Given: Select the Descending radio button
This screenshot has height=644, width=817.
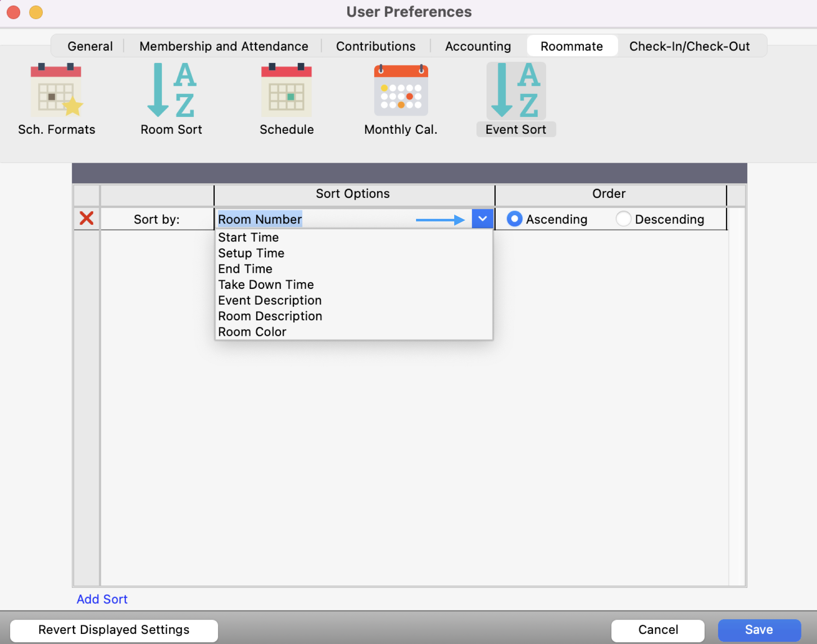Looking at the screenshot, I should coord(623,219).
